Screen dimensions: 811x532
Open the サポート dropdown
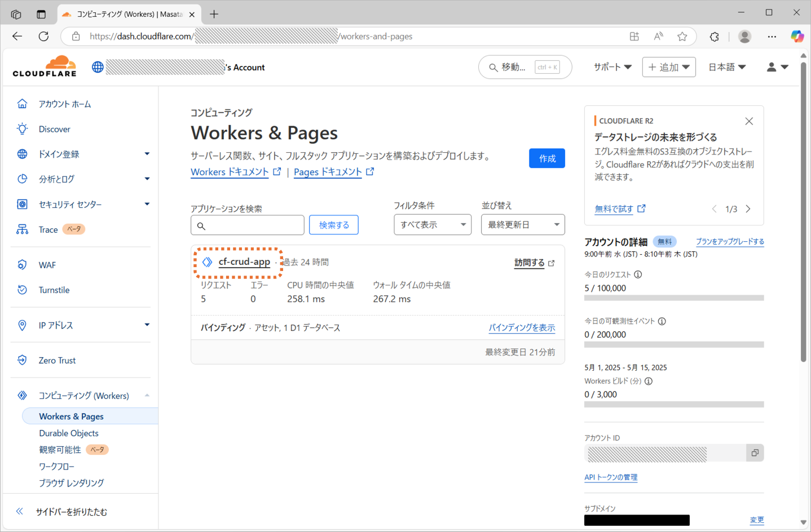(612, 67)
